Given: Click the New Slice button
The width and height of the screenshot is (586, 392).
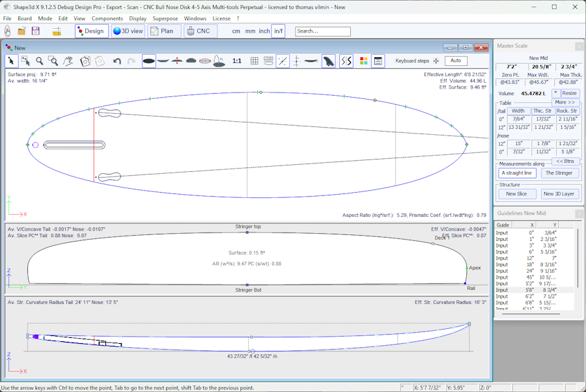Looking at the screenshot, I should pyautogui.click(x=516, y=194).
